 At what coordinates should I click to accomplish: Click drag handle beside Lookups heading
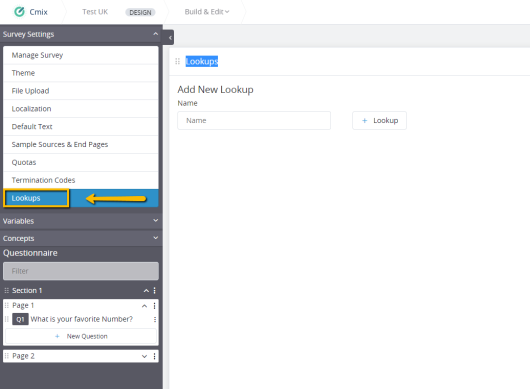coord(177,62)
